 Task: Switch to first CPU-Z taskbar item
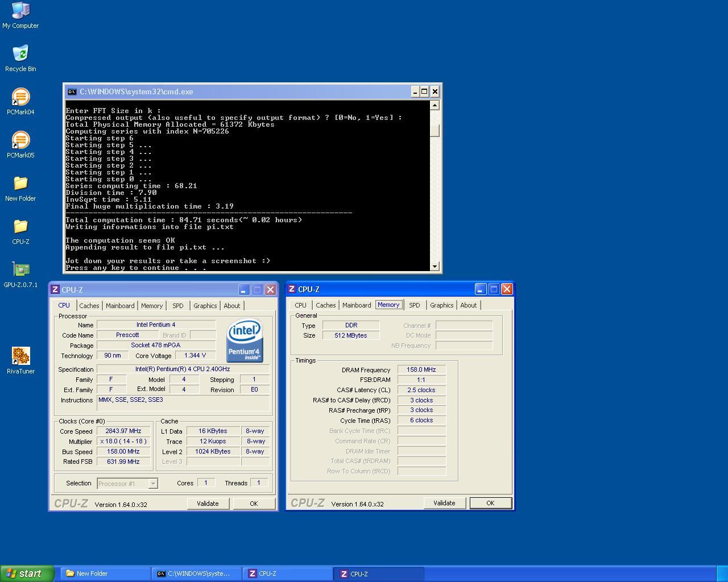[x=288, y=573]
